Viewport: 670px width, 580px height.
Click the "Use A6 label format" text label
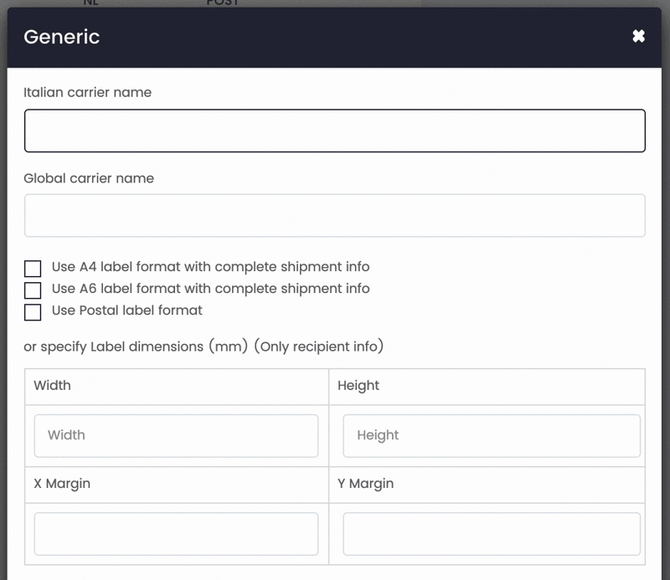pos(210,288)
